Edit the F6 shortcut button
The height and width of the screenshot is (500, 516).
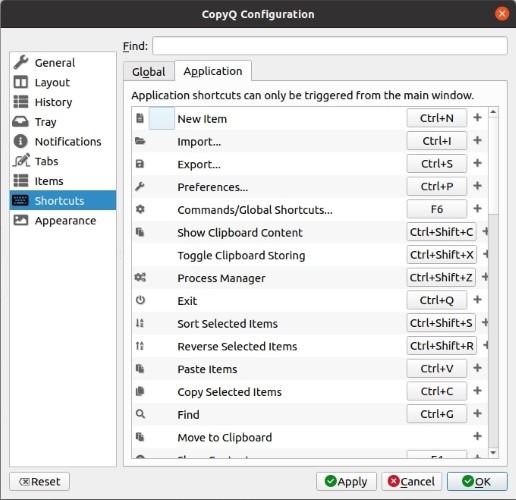click(x=437, y=209)
